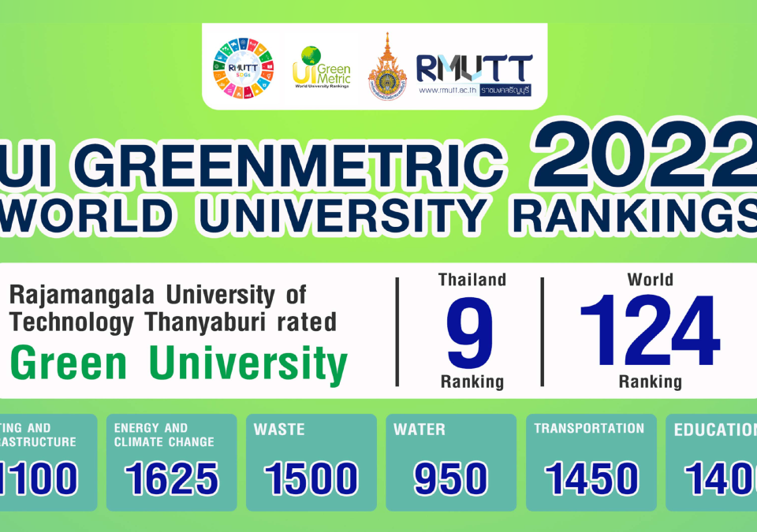Click the 'Thailand' label
Screen dimensions: 757x532
click(x=472, y=280)
